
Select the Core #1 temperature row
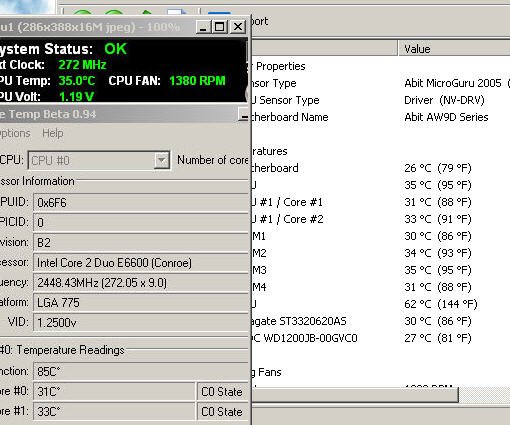380,202
